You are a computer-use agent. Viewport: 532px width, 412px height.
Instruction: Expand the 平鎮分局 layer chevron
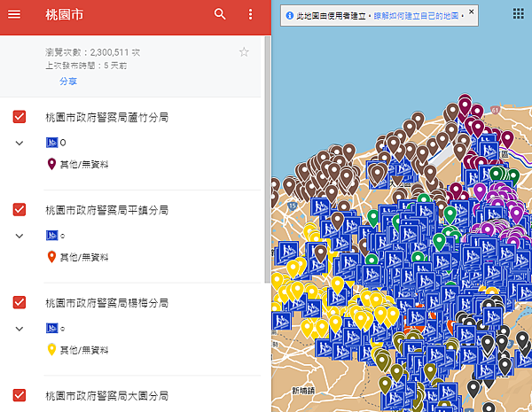coord(20,236)
